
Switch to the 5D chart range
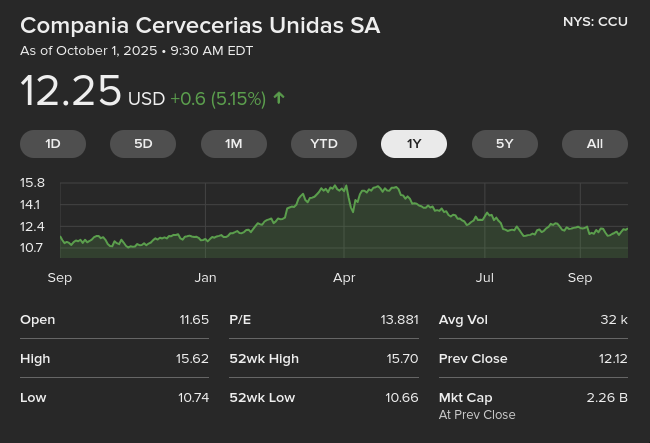(x=143, y=144)
